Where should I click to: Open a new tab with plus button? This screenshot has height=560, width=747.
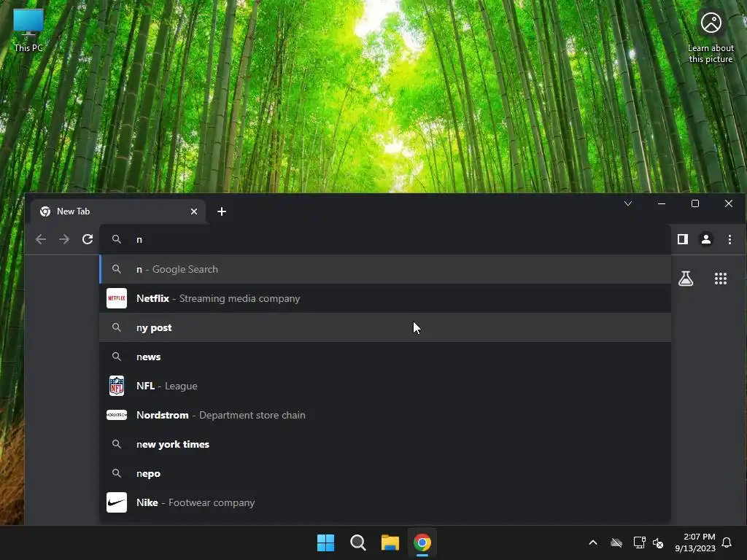pos(222,211)
